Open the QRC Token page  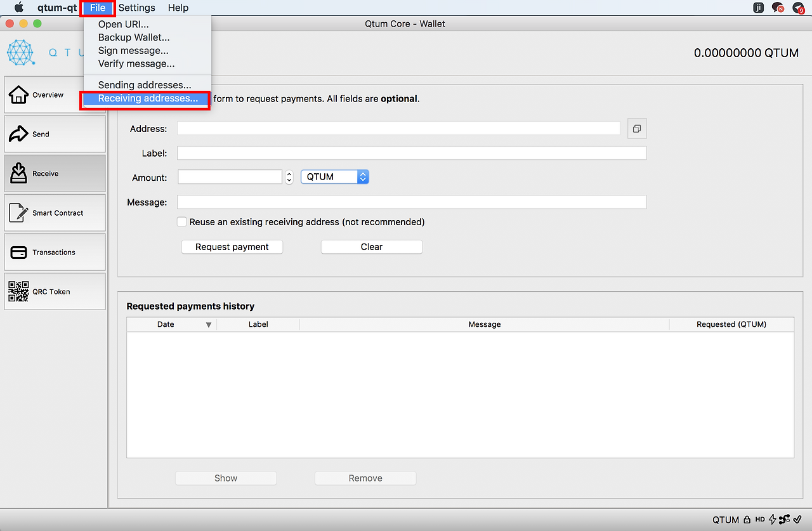point(55,292)
